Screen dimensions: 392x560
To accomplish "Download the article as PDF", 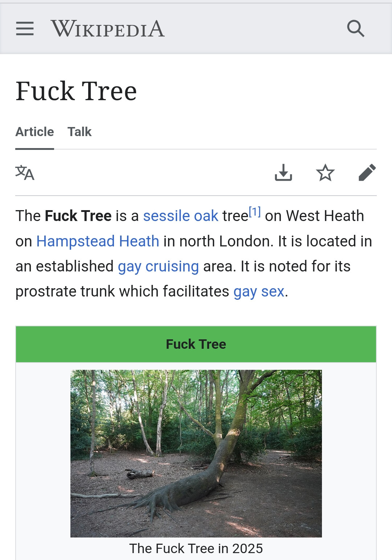I will click(283, 172).
